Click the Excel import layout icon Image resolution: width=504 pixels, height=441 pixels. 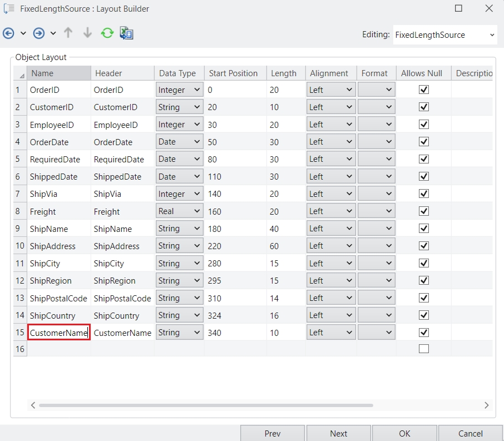point(126,33)
